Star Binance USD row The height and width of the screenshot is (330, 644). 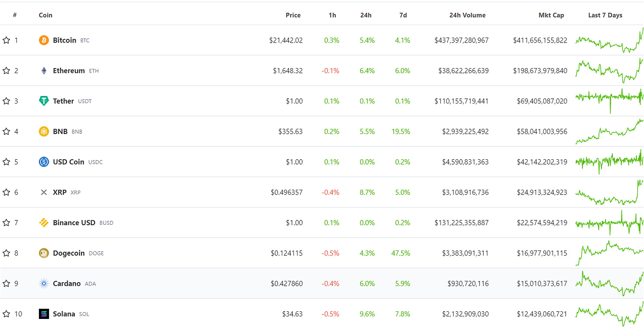6,223
